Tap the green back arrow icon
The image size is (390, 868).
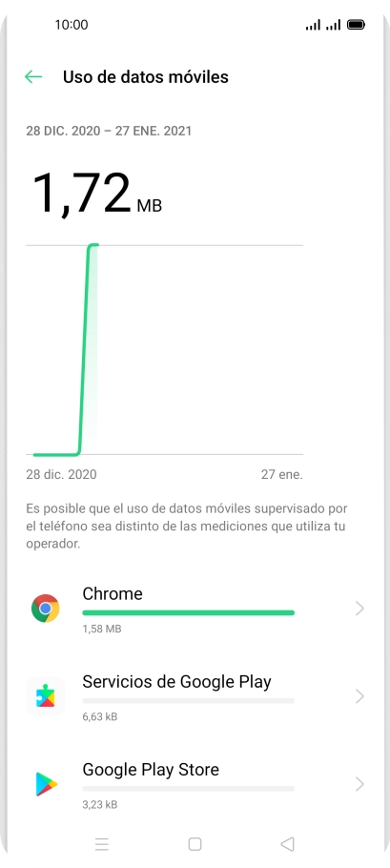click(x=33, y=77)
